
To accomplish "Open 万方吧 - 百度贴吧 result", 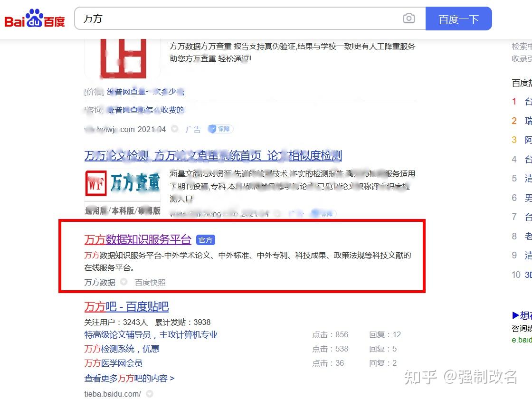I will [x=126, y=307].
